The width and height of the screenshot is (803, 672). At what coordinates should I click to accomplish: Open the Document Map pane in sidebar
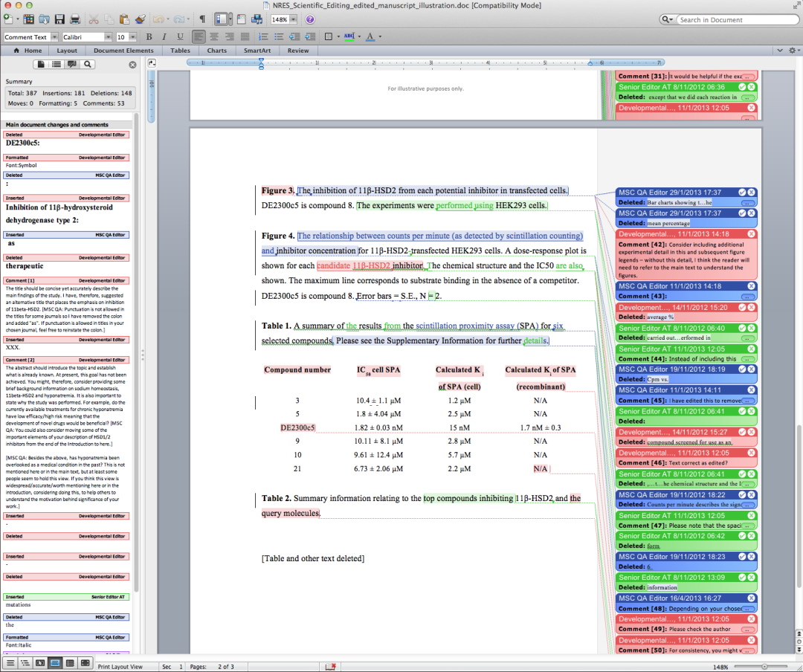(57, 64)
